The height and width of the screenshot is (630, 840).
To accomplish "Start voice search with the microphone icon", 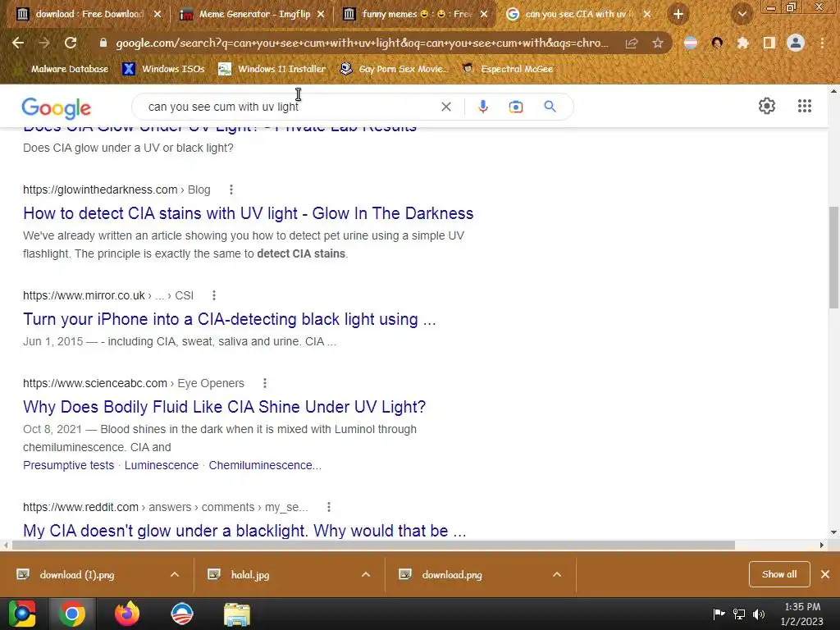I will click(x=482, y=107).
